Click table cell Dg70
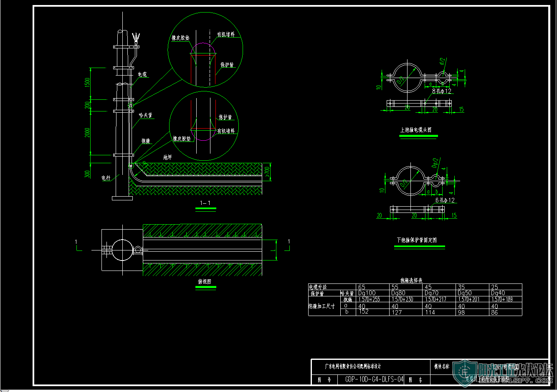 pyautogui.click(x=432, y=293)
